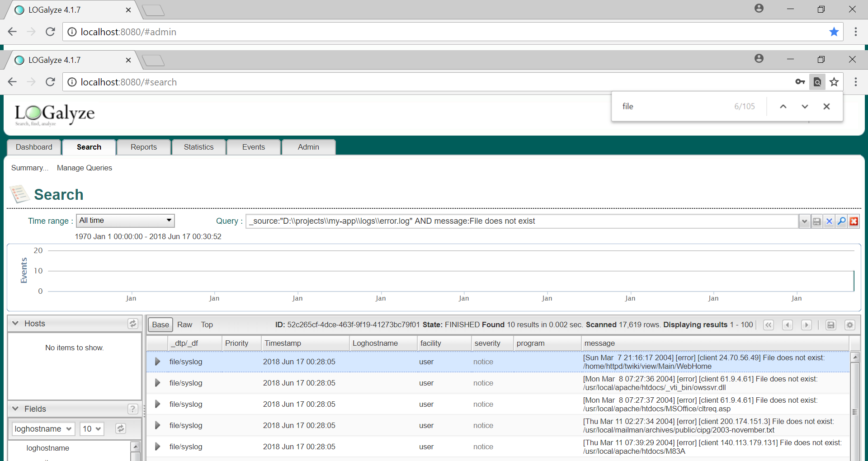
Task: Save the current query using the floppy icon
Action: (x=817, y=221)
